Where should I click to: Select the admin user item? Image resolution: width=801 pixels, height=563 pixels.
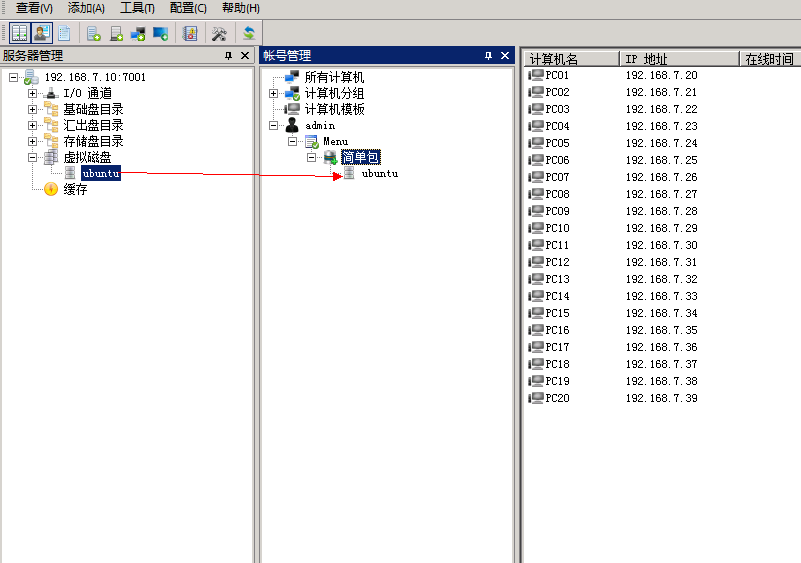320,125
